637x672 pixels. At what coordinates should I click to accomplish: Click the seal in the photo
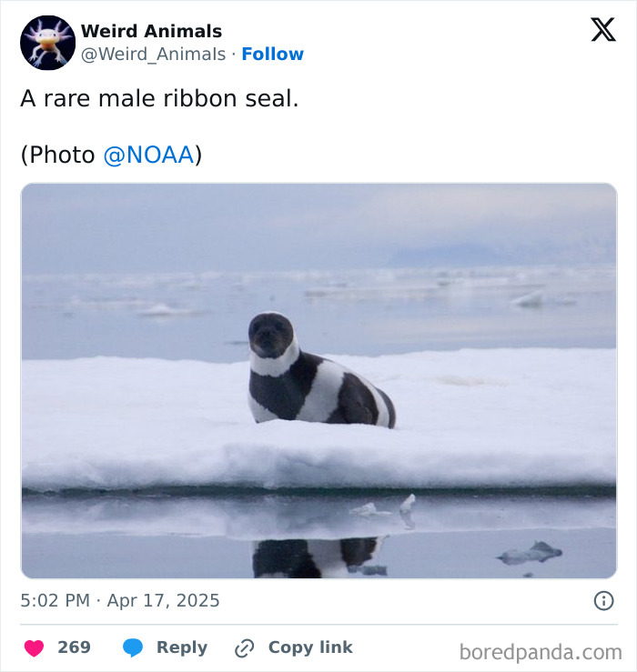pyautogui.click(x=319, y=371)
